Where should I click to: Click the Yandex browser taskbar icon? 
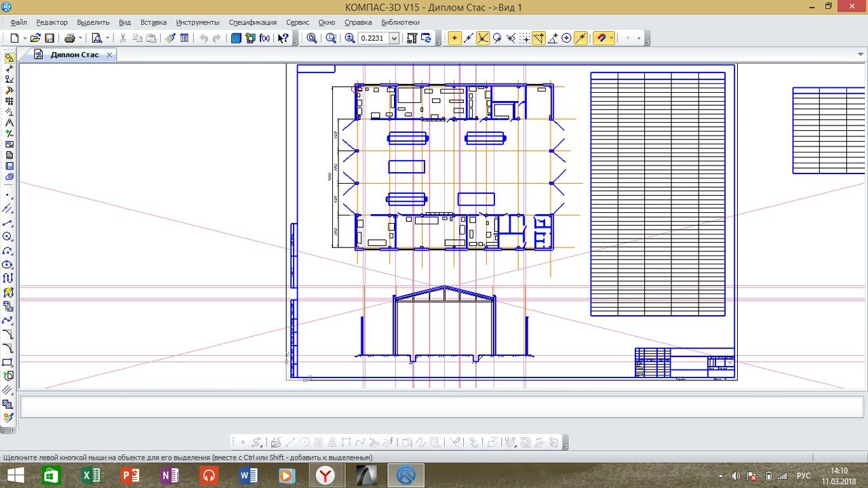click(x=326, y=475)
